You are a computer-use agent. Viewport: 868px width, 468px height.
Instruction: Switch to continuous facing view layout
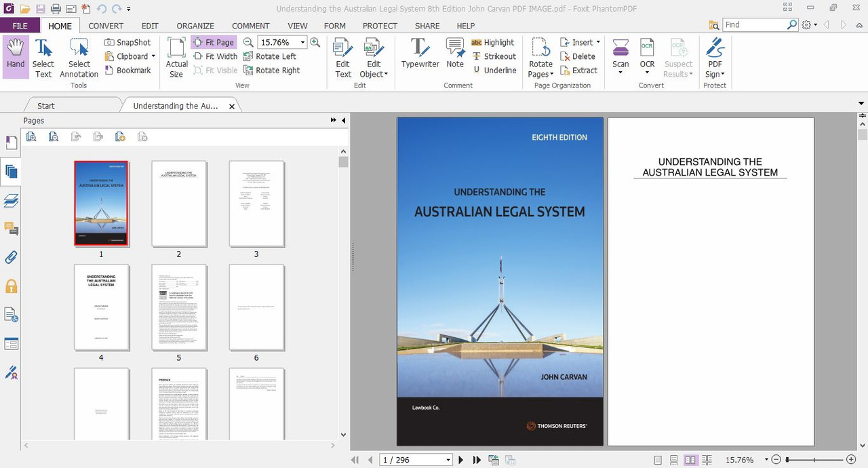coord(706,460)
